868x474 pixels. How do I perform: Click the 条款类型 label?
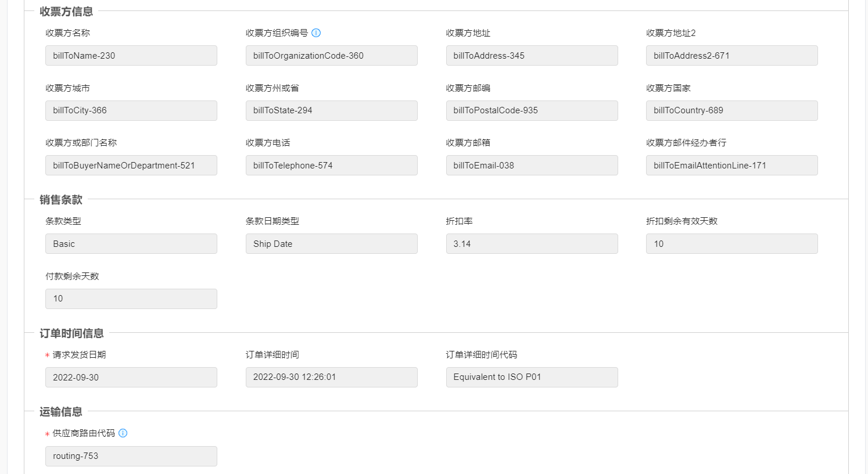(x=63, y=221)
